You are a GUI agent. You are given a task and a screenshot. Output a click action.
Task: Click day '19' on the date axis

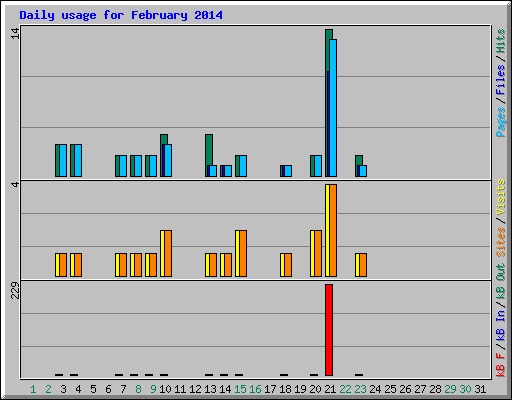point(300,389)
